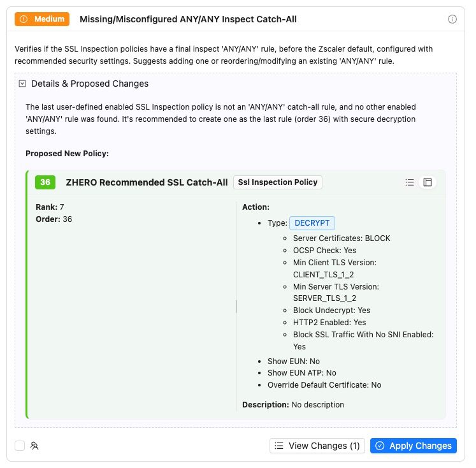Click the divider handle between policy columns
This screenshot has height=468, width=476.
(x=236, y=307)
